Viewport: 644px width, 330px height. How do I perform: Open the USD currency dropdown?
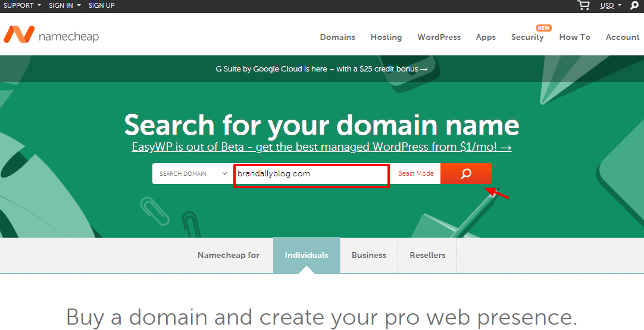pyautogui.click(x=611, y=5)
